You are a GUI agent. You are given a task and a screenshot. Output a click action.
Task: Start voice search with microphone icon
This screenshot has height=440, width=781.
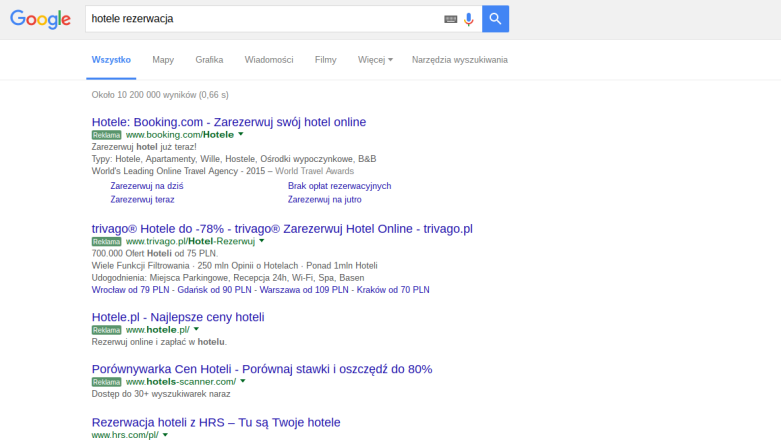click(x=469, y=19)
